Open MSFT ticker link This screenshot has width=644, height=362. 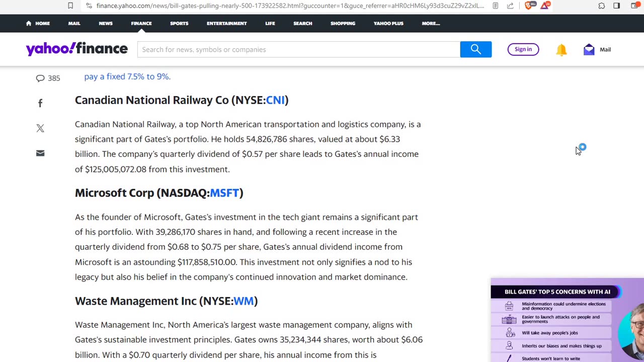pyautogui.click(x=224, y=193)
